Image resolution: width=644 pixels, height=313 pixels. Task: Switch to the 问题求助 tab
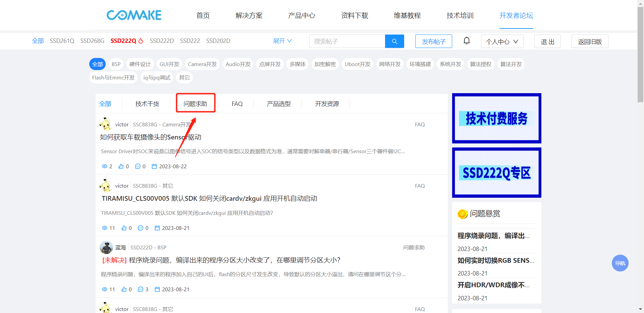tap(195, 104)
